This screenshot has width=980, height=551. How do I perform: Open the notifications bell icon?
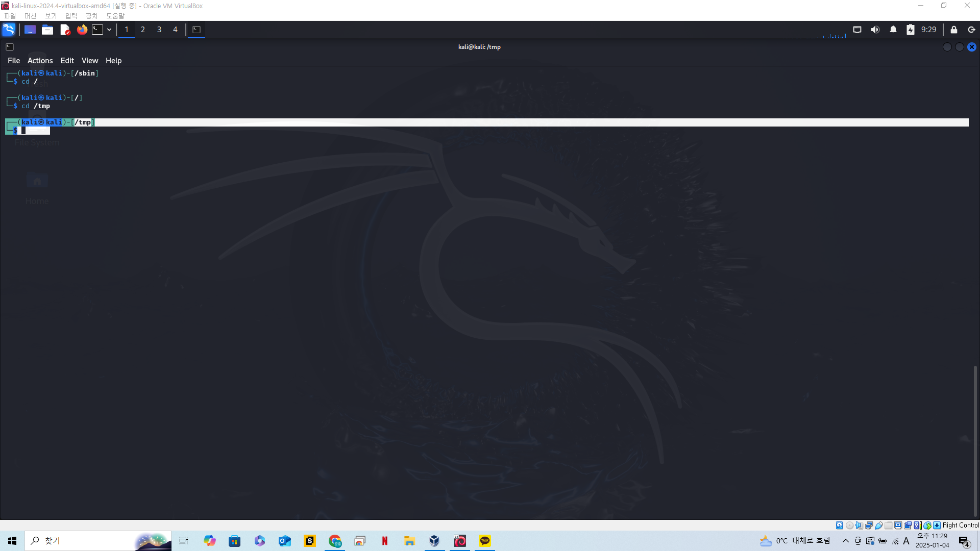[893, 30]
